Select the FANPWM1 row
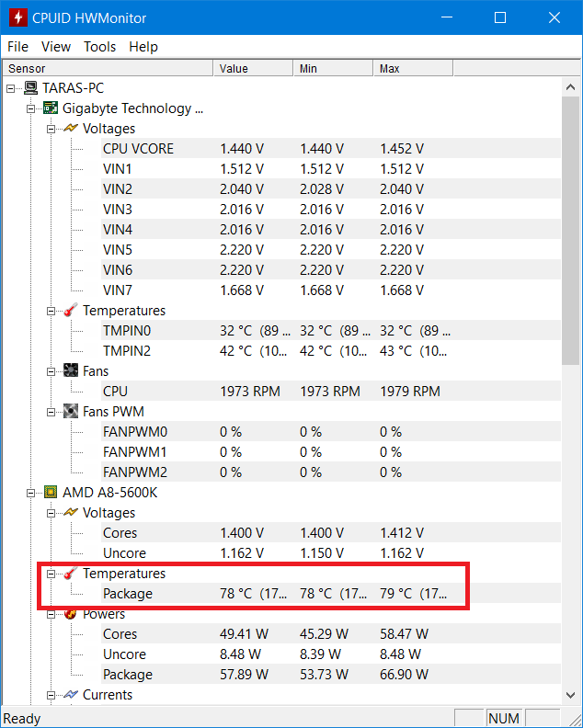The image size is (583, 728). [331, 451]
